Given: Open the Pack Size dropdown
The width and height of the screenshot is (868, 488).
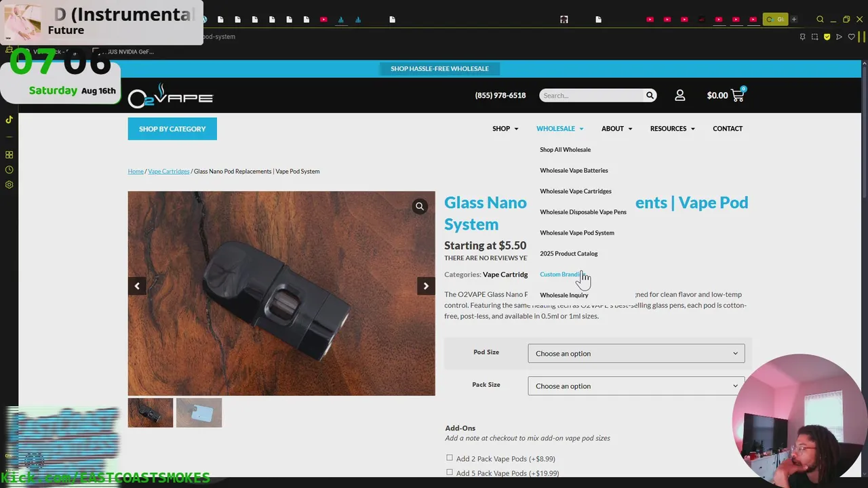Looking at the screenshot, I should click(x=636, y=386).
